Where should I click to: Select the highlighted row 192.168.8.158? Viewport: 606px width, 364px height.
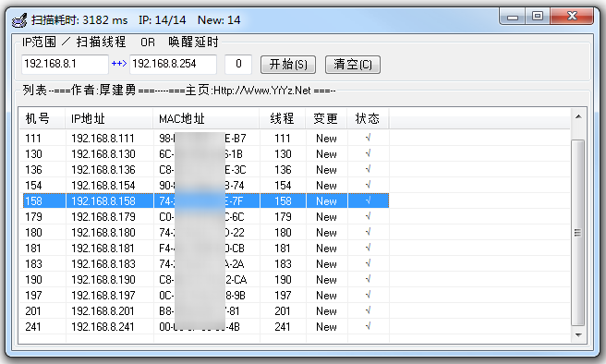[205, 200]
